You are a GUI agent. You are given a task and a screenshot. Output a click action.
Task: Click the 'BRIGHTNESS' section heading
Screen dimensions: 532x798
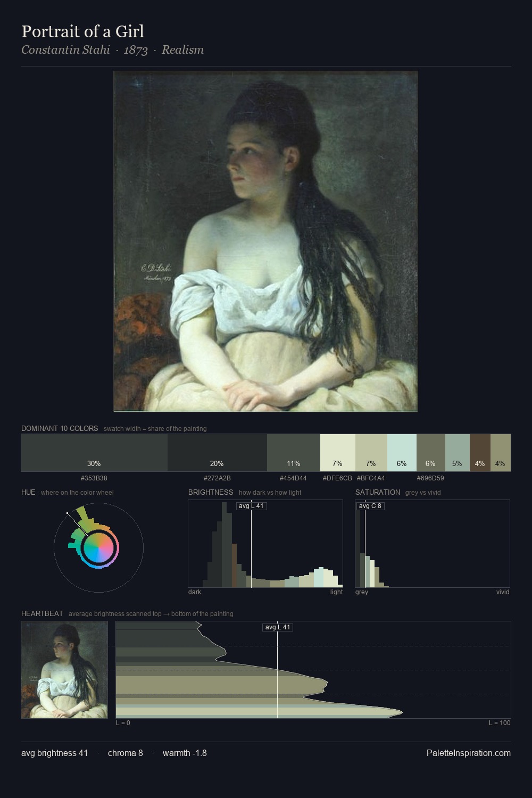[x=211, y=492]
